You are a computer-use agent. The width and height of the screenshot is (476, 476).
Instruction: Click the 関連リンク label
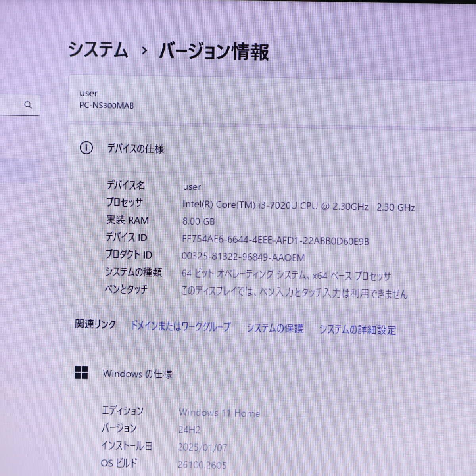(x=95, y=324)
